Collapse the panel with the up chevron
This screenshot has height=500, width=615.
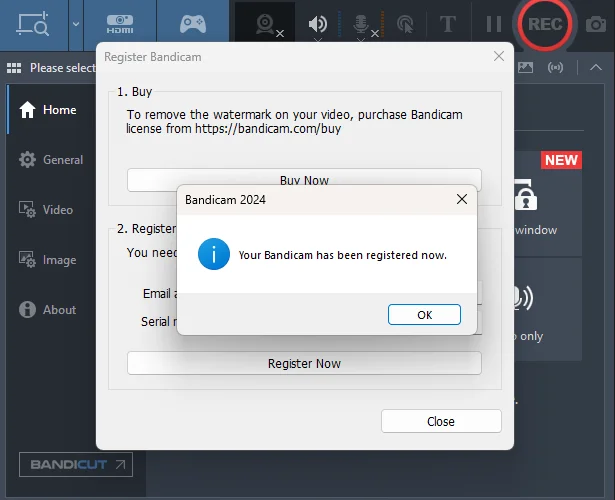pyautogui.click(x=596, y=67)
